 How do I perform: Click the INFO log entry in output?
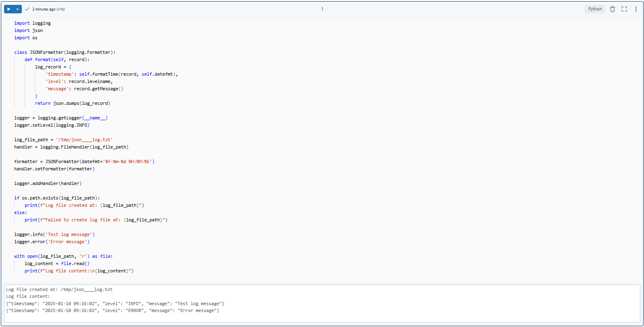(x=115, y=304)
